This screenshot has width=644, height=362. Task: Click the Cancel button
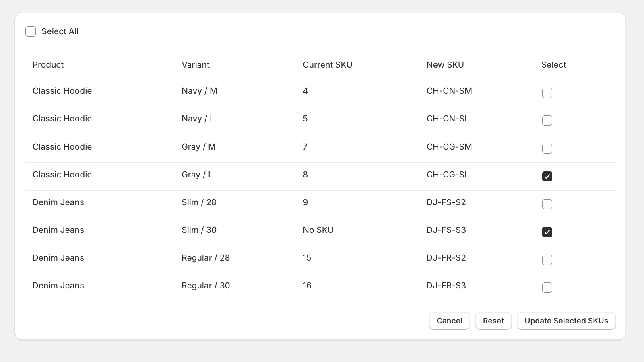tap(449, 321)
